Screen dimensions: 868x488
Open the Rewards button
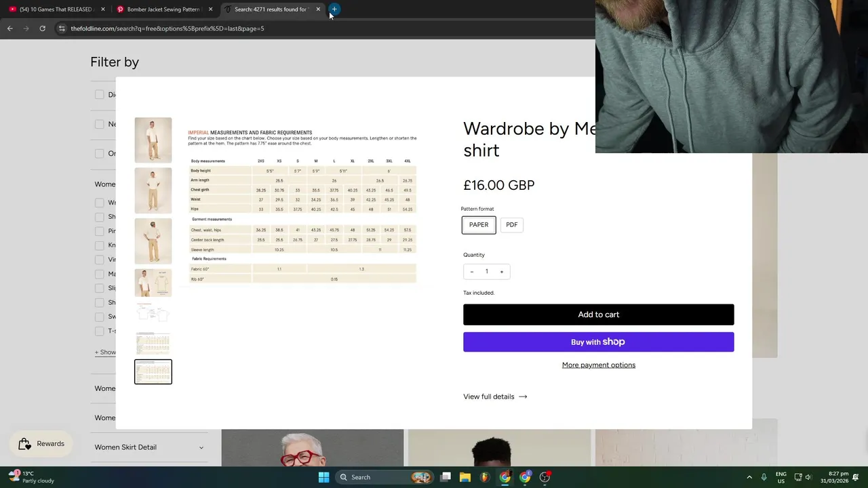(41, 444)
